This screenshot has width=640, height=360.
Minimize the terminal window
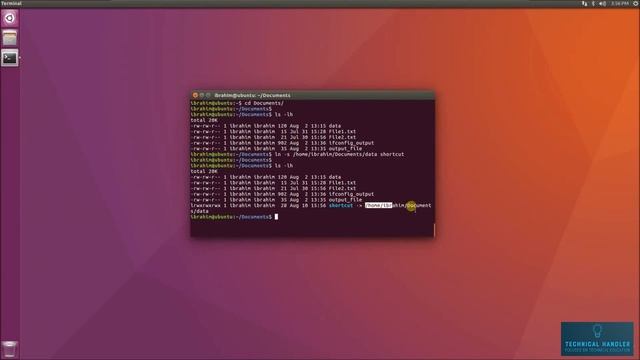pos(202,95)
